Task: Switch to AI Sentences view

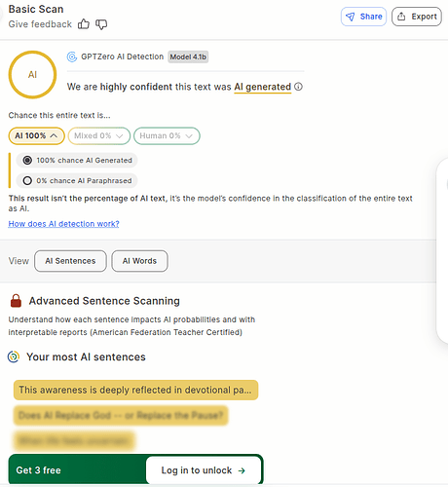Action: (x=70, y=261)
